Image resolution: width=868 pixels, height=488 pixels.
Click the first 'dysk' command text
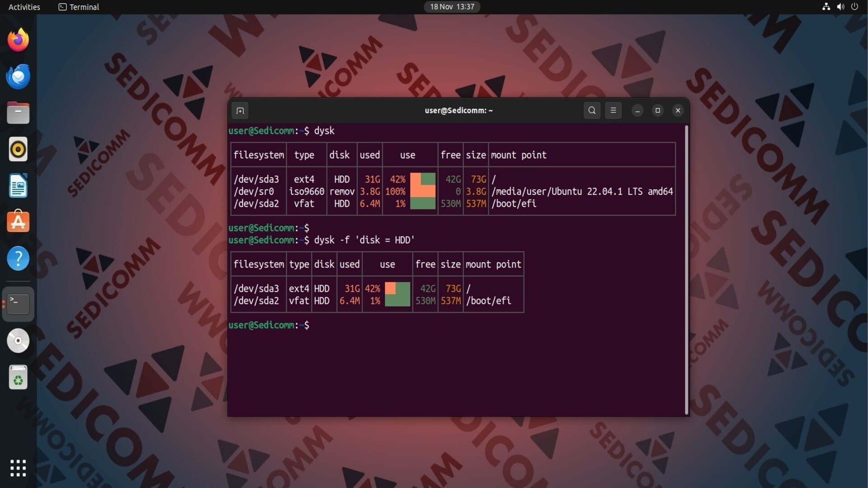tap(324, 131)
